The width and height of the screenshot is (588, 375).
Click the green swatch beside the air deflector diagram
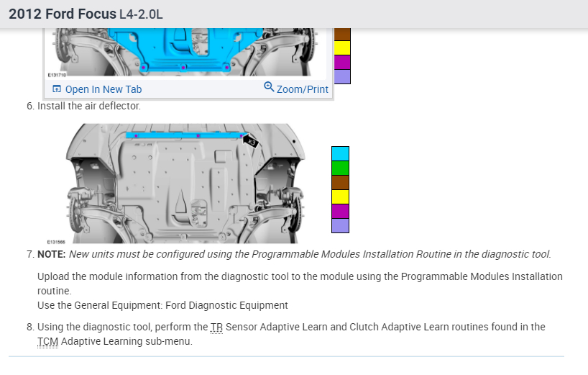340,168
